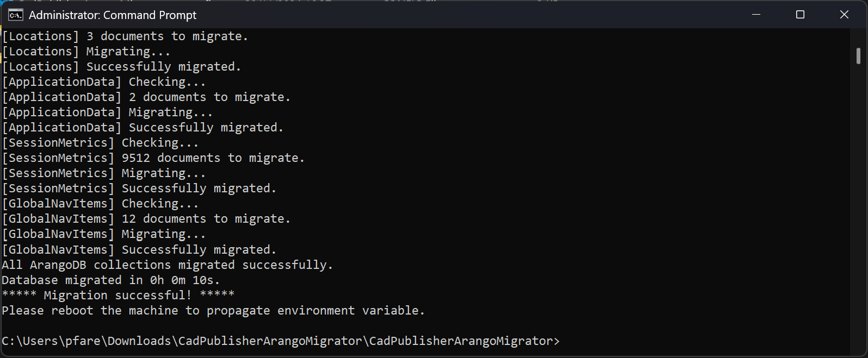Click the "[GlobalNavItems] 12 documents to migrate" line
This screenshot has width=868, height=358.
(x=146, y=219)
